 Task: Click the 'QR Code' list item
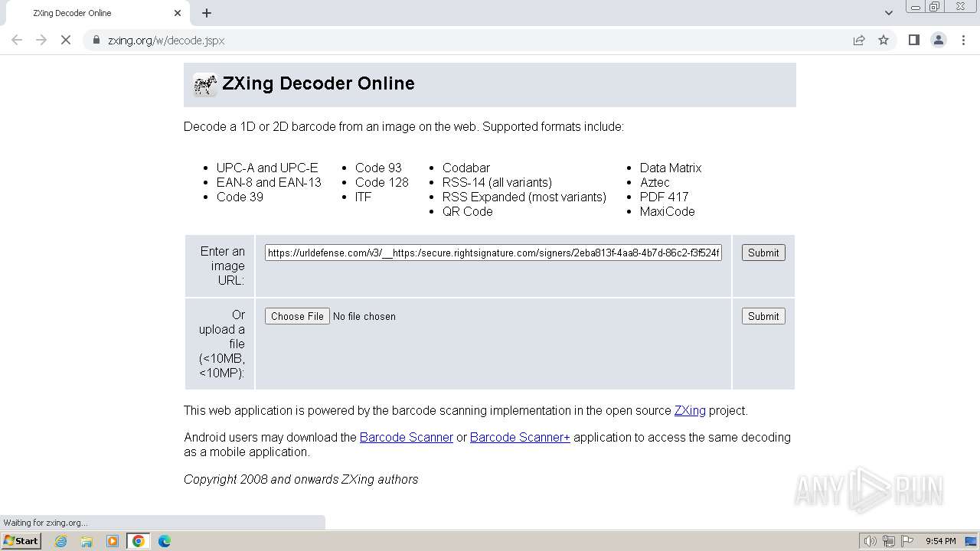point(468,211)
